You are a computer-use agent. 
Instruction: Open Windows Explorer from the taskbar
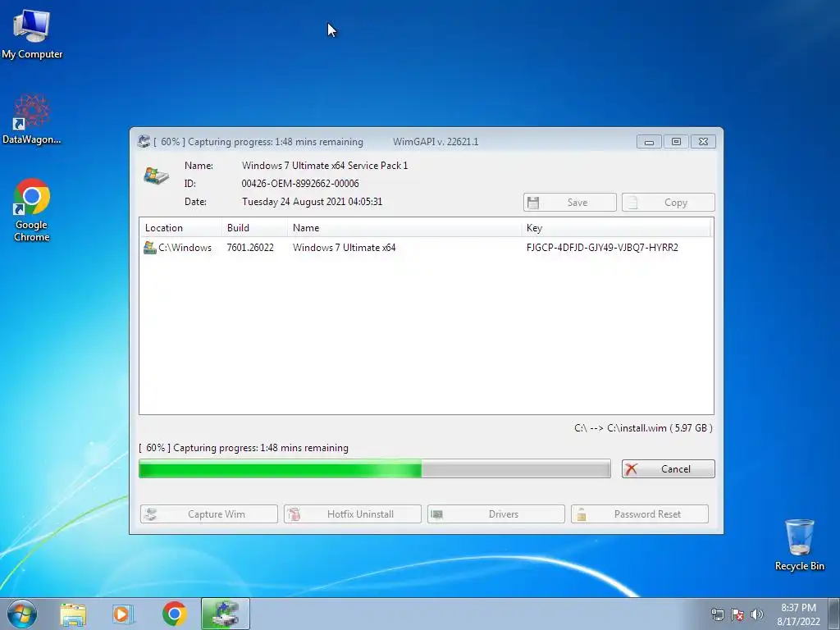point(73,614)
